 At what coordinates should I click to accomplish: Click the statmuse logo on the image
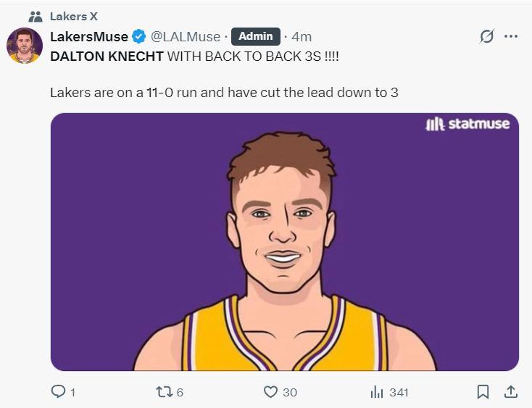coord(467,124)
